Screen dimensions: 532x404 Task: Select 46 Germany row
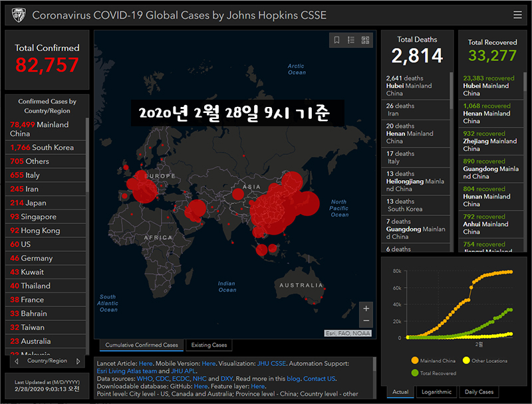pos(45,258)
